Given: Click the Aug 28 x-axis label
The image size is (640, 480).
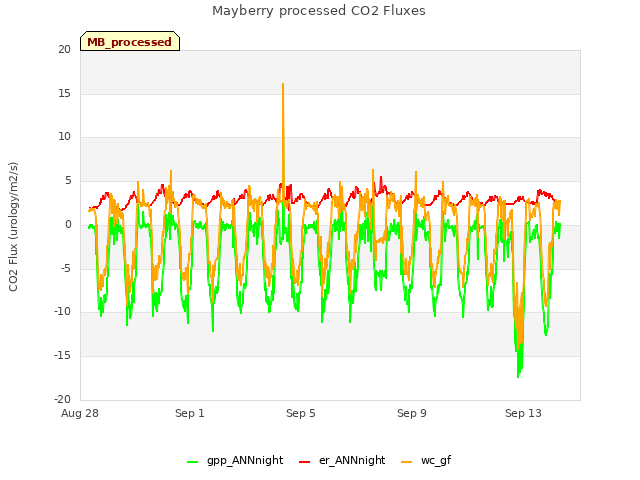Looking at the screenshot, I should [80, 413].
